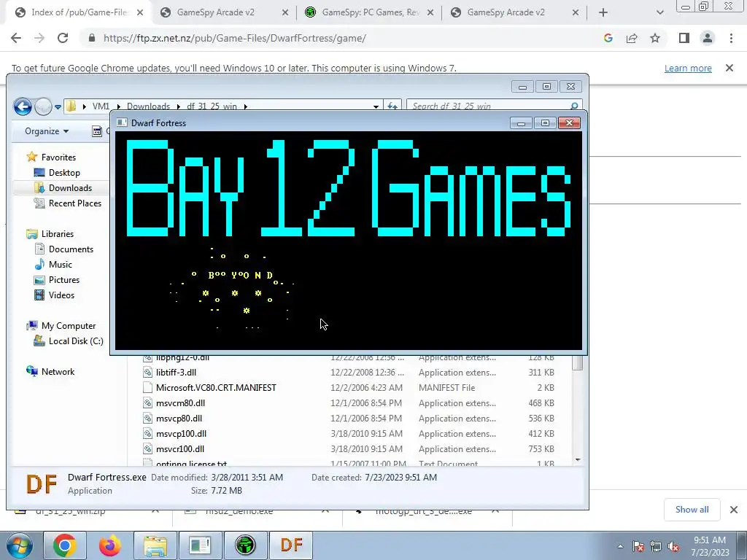This screenshot has height=560, width=747.
Task: Click Chrome icon in taskbar
Action: click(x=65, y=545)
